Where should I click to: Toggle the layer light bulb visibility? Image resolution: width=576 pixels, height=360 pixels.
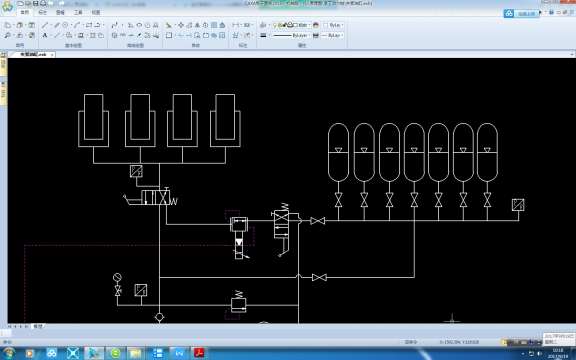coord(274,25)
